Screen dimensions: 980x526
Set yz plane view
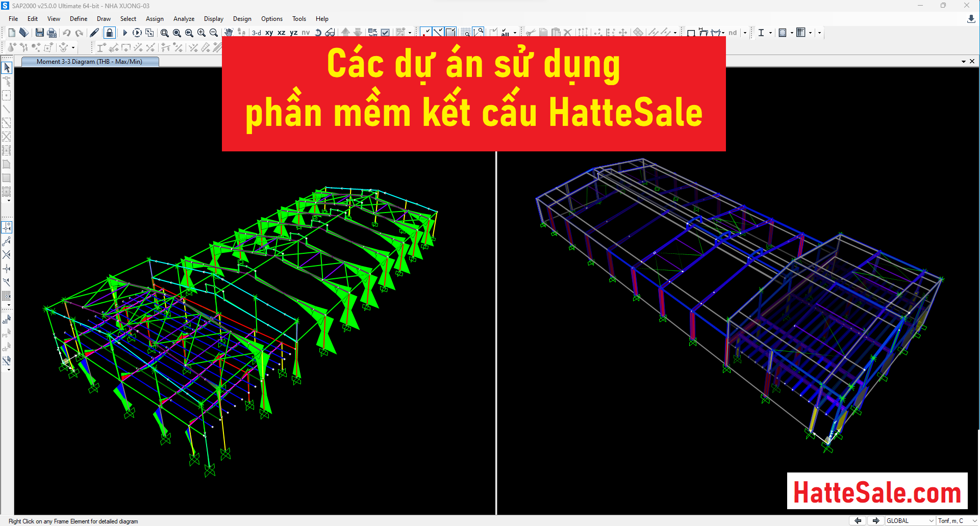(293, 33)
